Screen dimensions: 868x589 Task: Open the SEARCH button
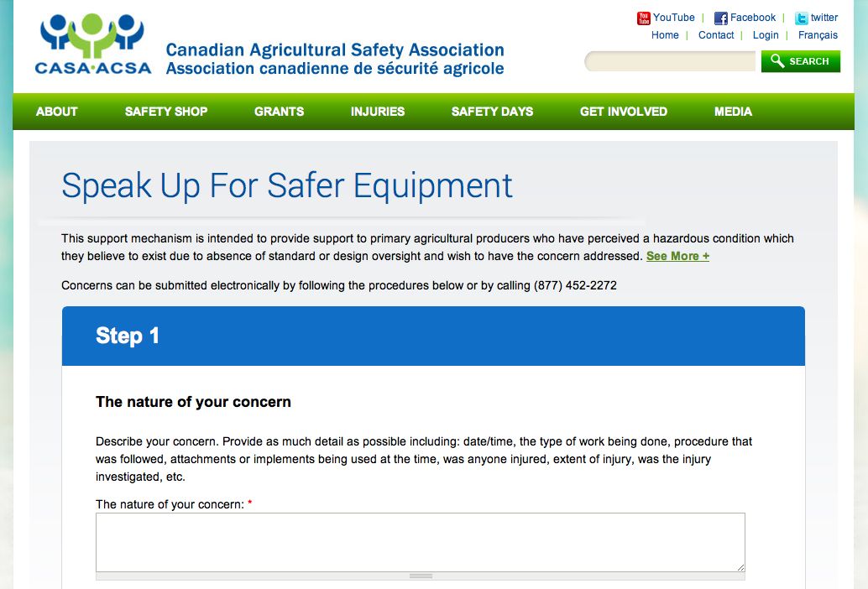(800, 60)
